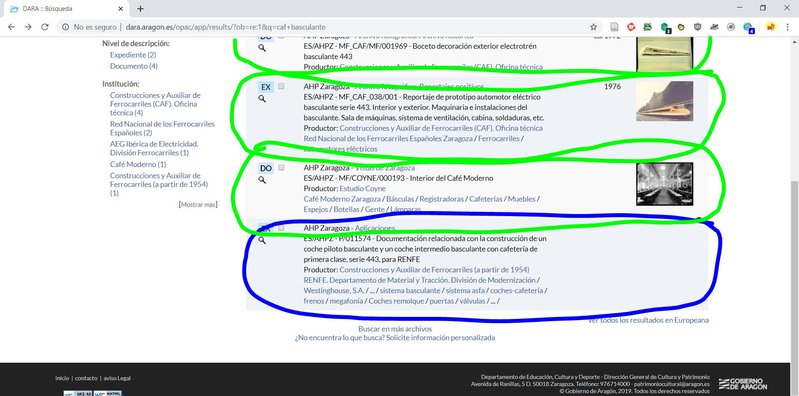The height and width of the screenshot is (396, 799).
Task: Filter by 'Documento (4)' description level
Action: coord(134,66)
